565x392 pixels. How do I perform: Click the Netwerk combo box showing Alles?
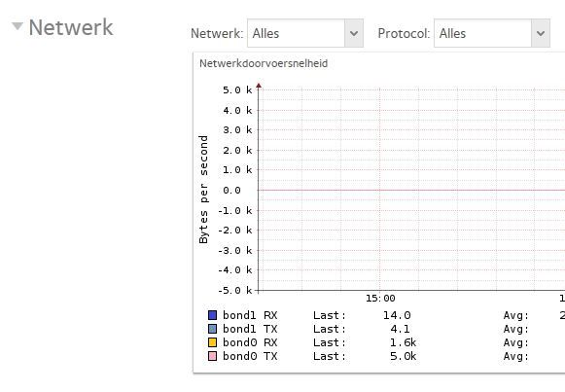[304, 33]
